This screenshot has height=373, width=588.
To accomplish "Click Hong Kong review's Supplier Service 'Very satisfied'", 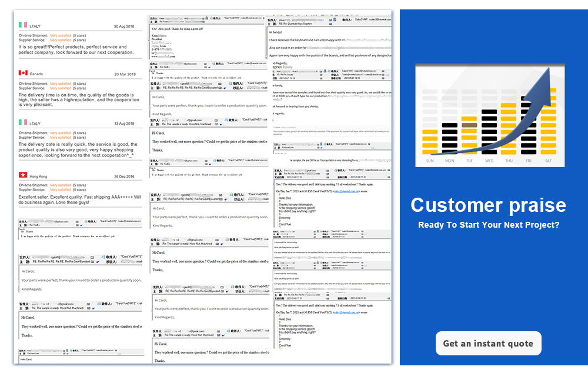I will click(61, 189).
